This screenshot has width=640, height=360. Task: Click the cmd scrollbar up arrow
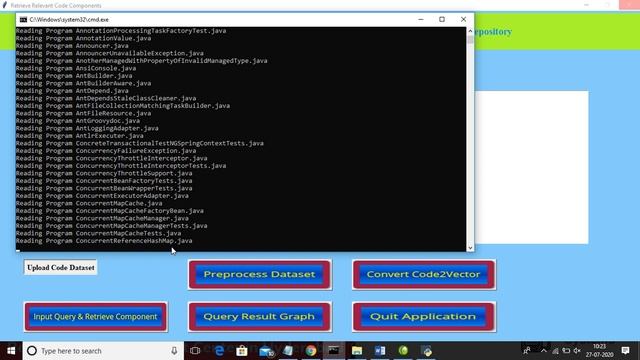[470, 31]
